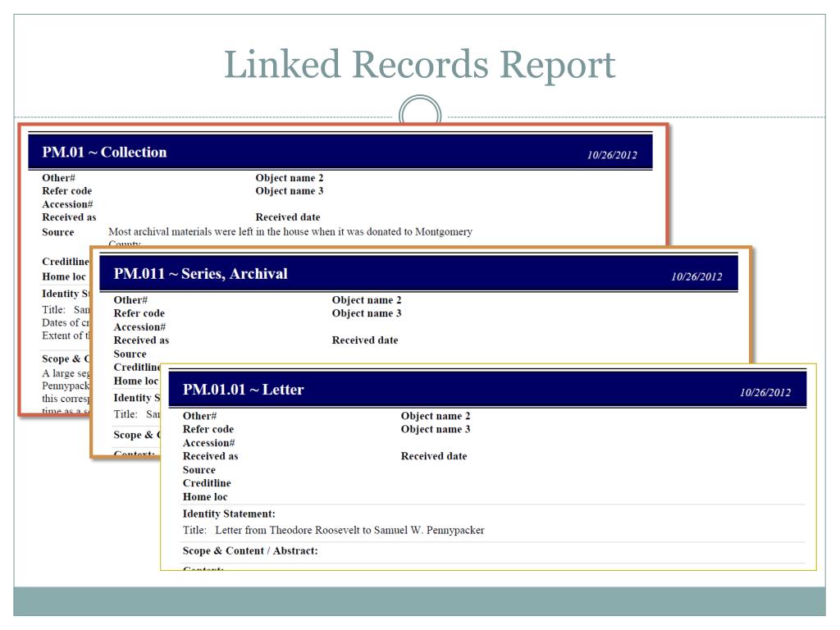The width and height of the screenshot is (840, 630).
Task: Click 'Accession#' label in the Series, Archival report
Action: click(x=139, y=326)
